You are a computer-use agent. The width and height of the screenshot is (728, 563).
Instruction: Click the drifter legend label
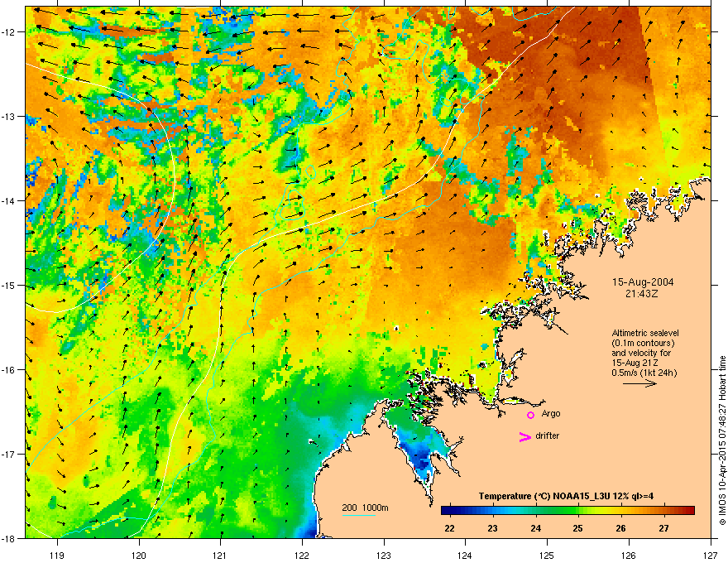click(x=548, y=435)
